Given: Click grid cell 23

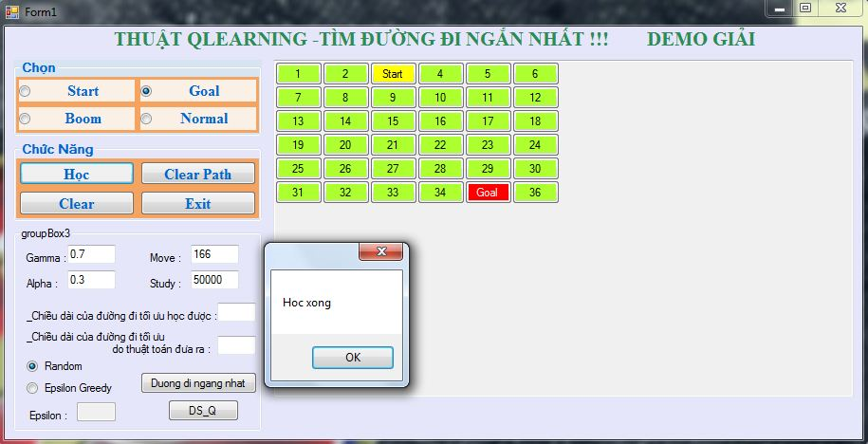Looking at the screenshot, I should [x=488, y=145].
